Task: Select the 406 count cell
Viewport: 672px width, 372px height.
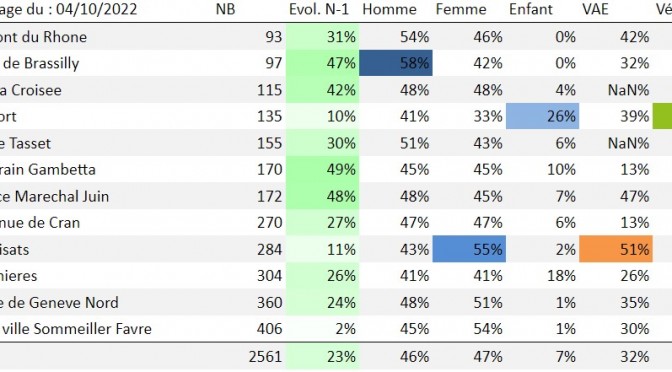Action: tap(270, 329)
